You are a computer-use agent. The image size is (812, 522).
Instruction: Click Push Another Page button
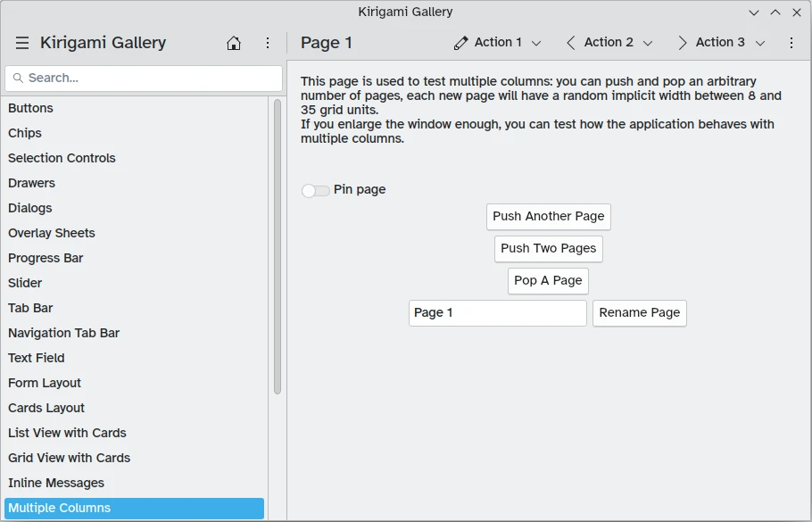[x=549, y=217]
